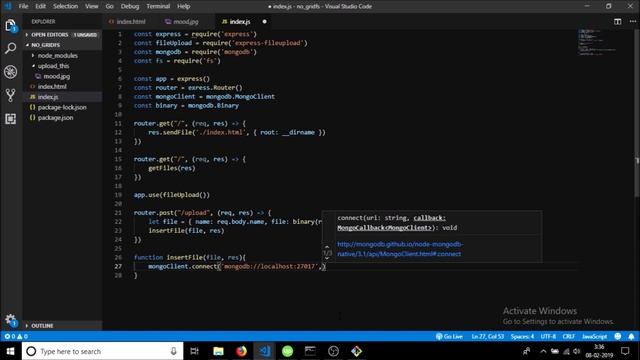Image resolution: width=640 pixels, height=360 pixels.
Task: Click the errors and warnings status indicator
Action: coord(16,336)
